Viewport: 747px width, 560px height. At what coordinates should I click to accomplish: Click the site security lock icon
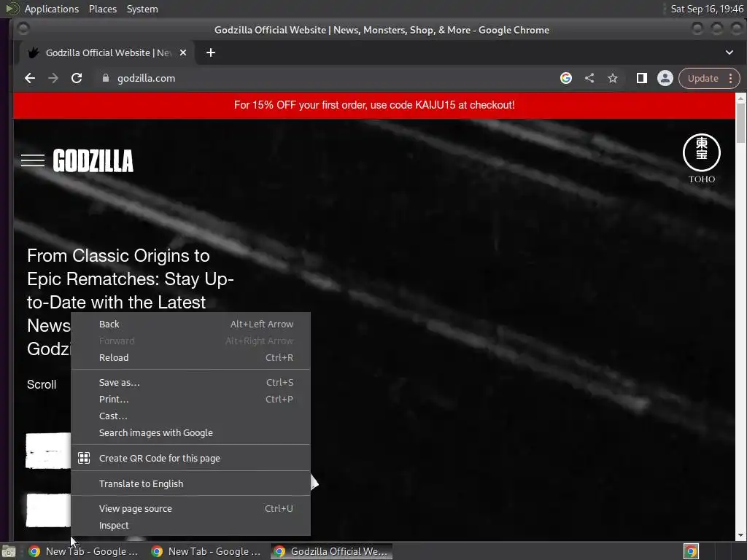[x=106, y=78]
